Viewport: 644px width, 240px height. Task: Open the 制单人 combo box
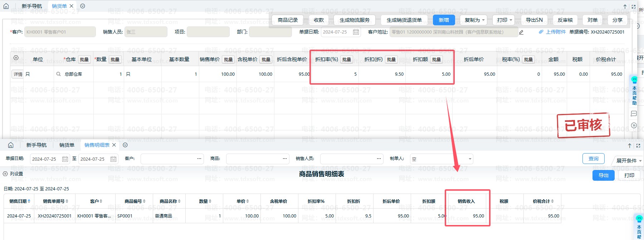(x=441, y=159)
